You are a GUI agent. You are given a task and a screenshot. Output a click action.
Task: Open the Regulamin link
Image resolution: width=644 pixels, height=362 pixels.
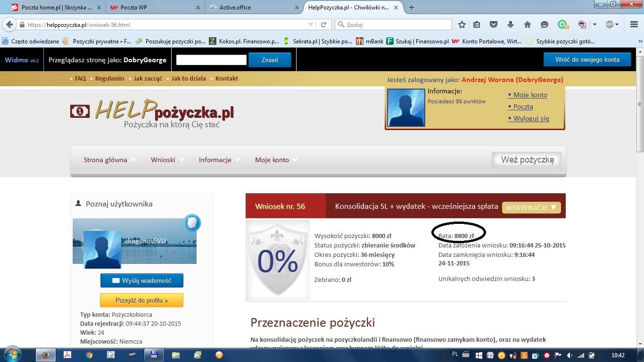tap(109, 79)
